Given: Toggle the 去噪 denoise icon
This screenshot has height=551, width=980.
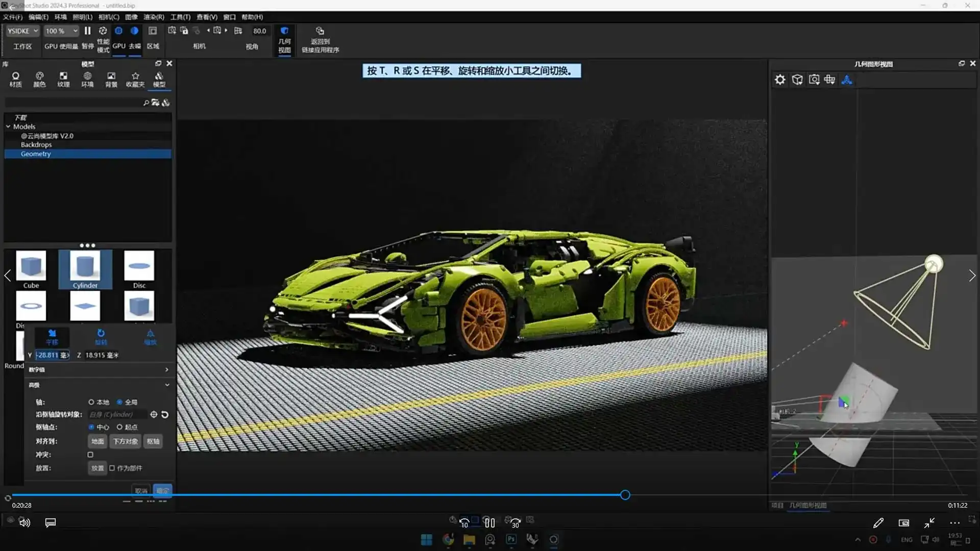Looking at the screenshot, I should (x=134, y=31).
